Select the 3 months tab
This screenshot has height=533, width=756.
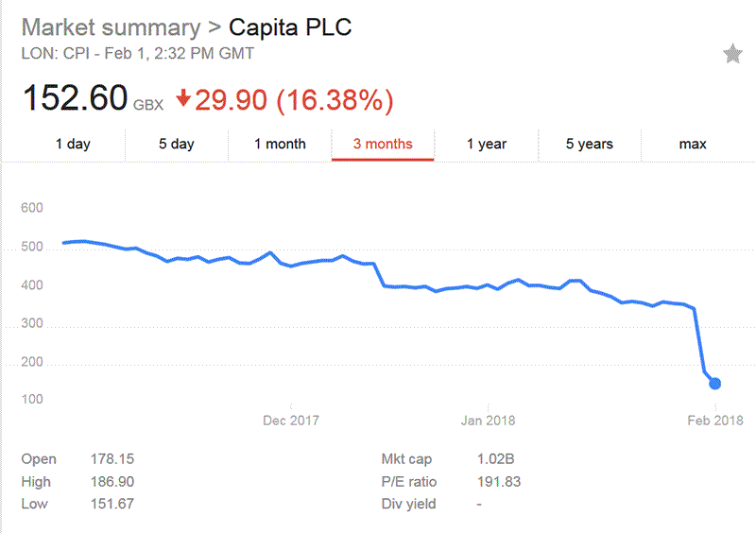(383, 145)
